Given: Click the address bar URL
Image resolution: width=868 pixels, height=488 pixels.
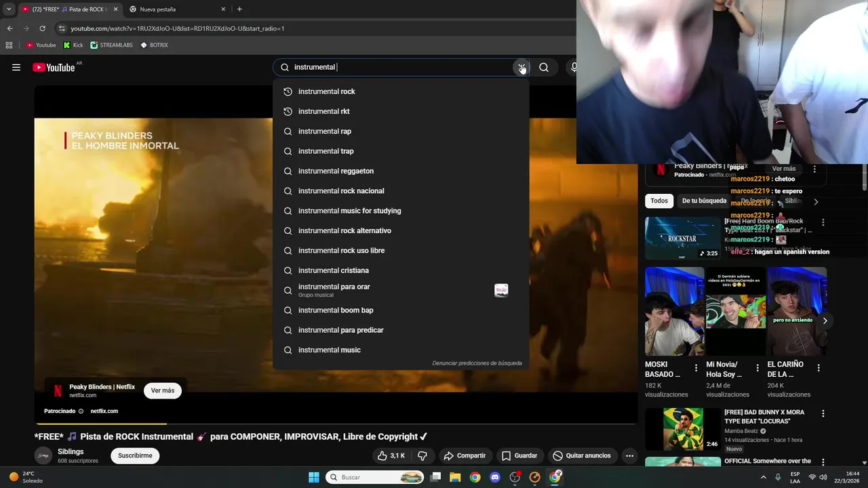Looking at the screenshot, I should click(178, 28).
